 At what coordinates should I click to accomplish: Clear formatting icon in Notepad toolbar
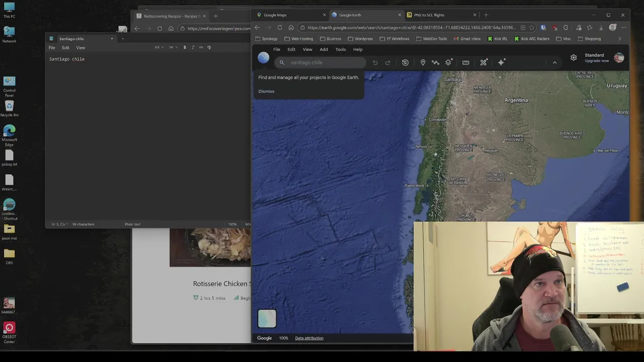point(209,48)
